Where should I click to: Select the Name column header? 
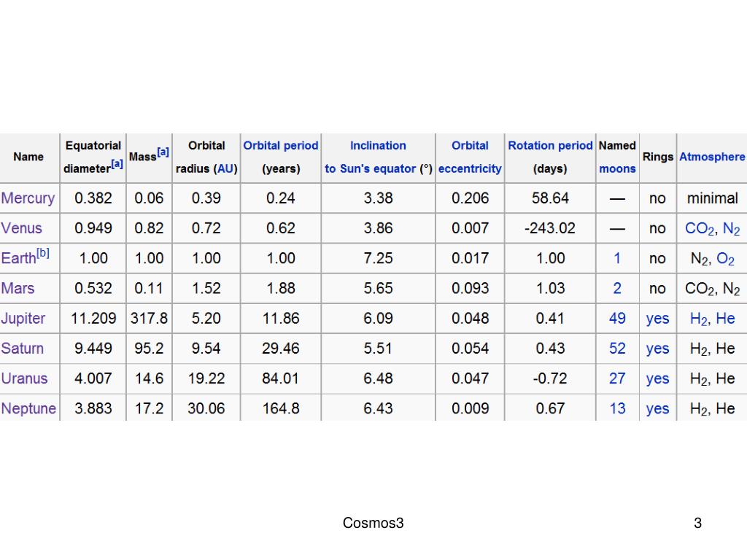[x=28, y=157]
